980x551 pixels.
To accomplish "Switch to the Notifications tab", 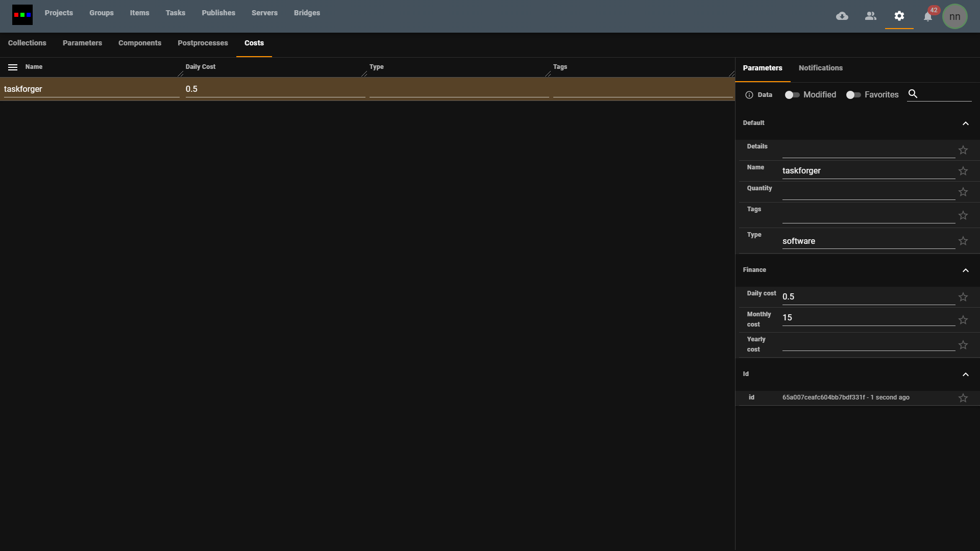I will (820, 68).
